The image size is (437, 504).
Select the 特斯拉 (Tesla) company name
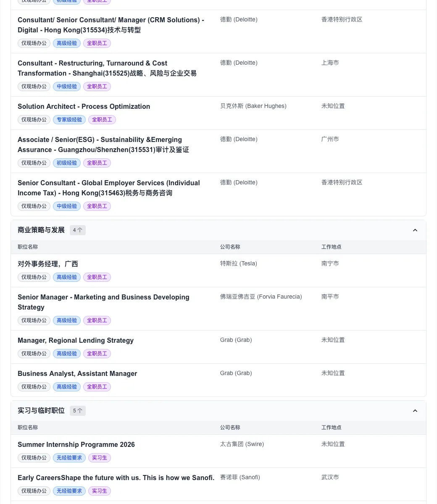tap(238, 264)
